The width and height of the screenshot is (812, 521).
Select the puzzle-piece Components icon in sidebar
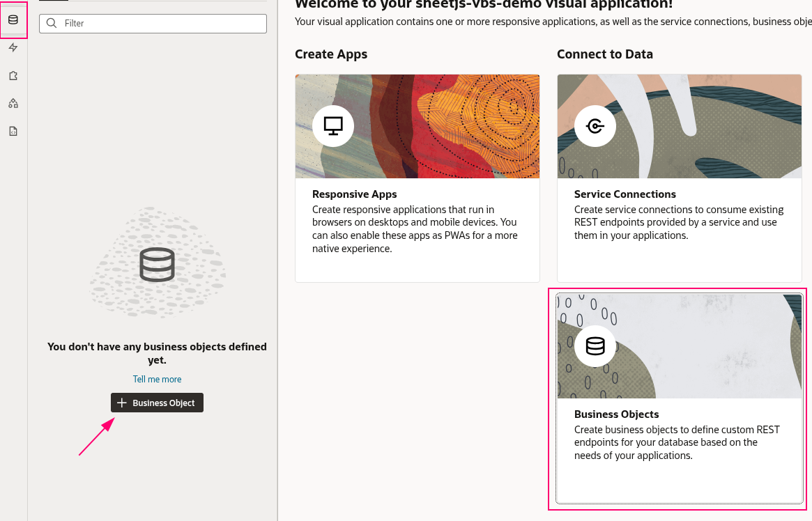coord(13,75)
